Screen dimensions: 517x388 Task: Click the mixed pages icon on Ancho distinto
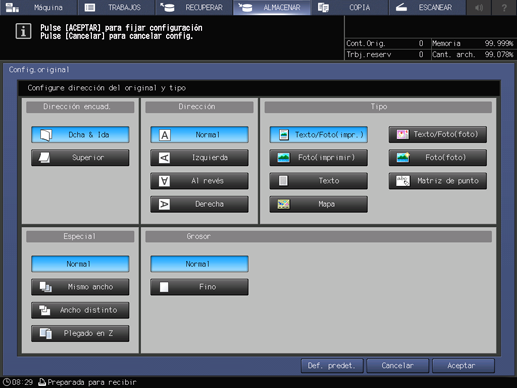[45, 310]
